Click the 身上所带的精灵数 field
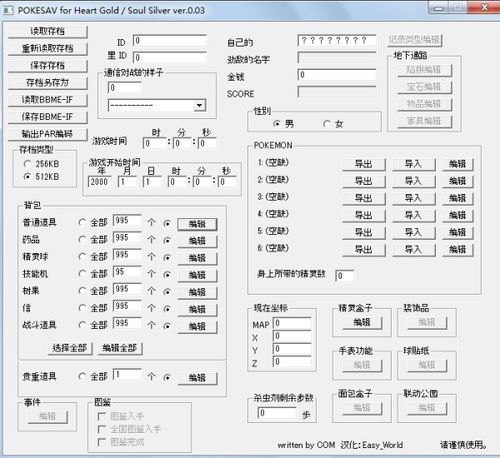 point(345,276)
